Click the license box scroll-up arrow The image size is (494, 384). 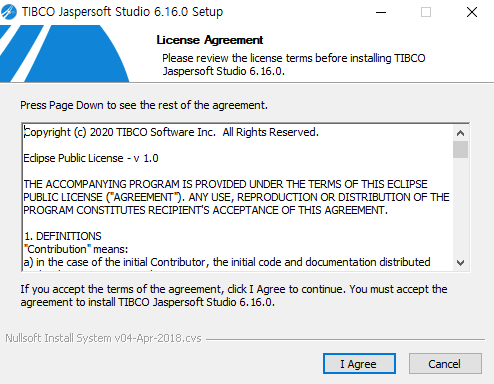point(460,133)
